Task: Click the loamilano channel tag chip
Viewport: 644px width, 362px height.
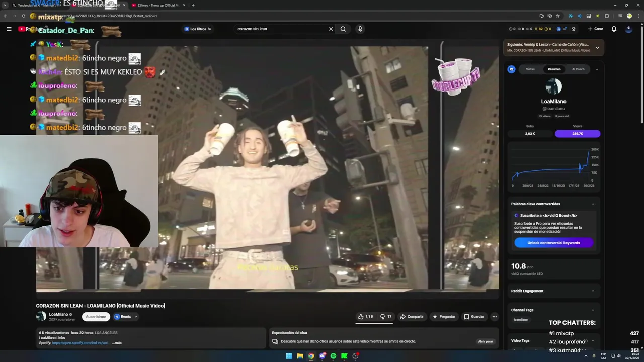Action: (x=521, y=320)
